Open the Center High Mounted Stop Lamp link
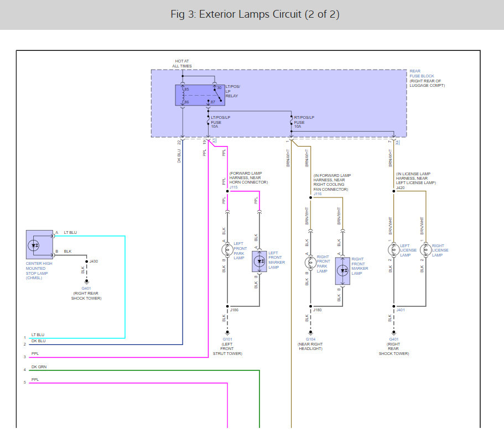The height and width of the screenshot is (439, 504). point(39,271)
